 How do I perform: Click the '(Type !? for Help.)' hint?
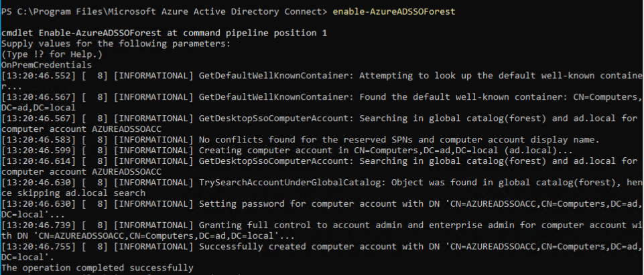click(48, 54)
